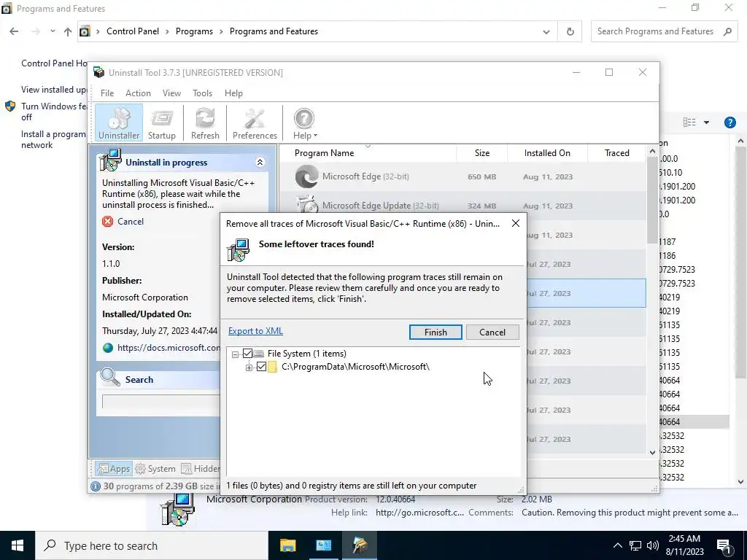Show hidden tray icons chevron
747x560 pixels.
617,545
